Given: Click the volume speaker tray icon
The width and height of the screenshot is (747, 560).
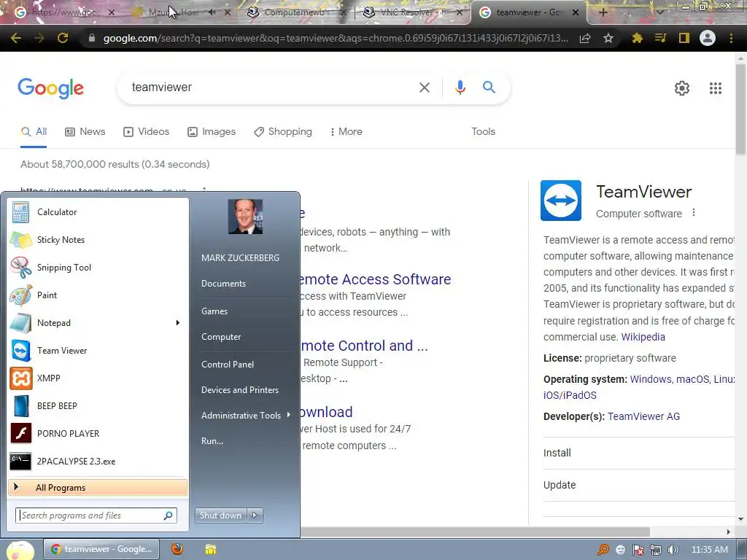Looking at the screenshot, I should (673, 550).
